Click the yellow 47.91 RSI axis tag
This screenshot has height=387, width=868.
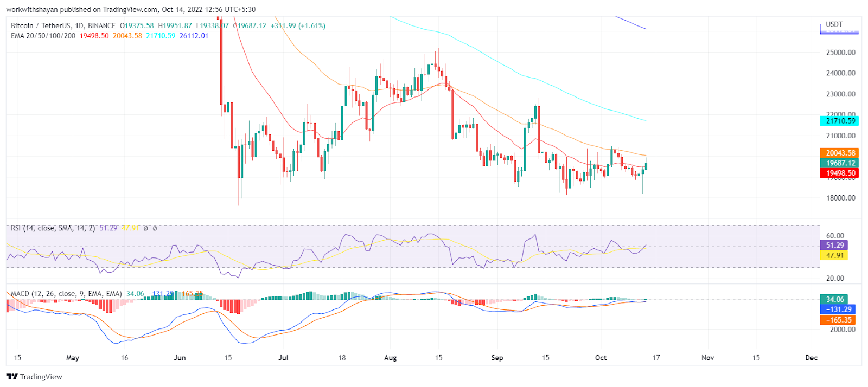coord(834,255)
